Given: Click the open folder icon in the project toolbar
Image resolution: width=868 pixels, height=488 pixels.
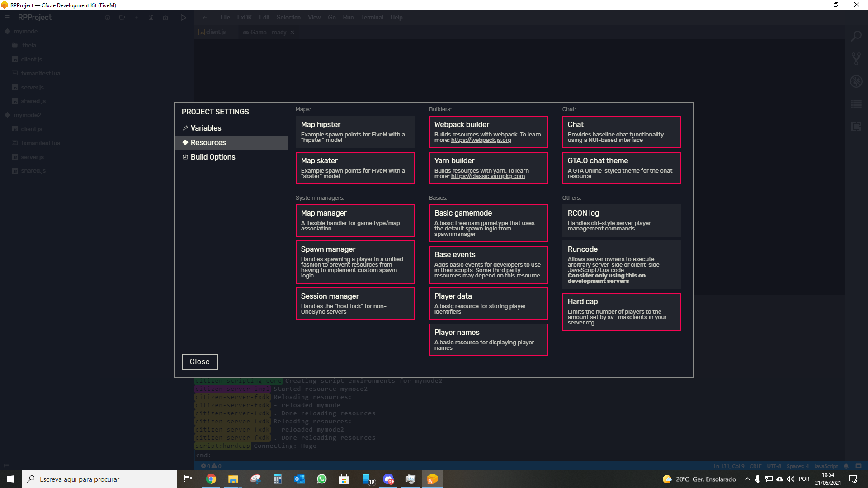Looking at the screenshot, I should 122,18.
